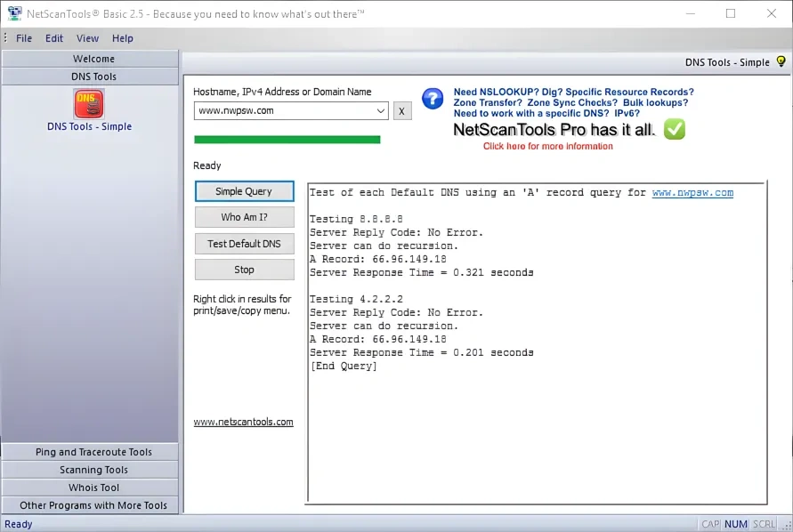Click Test Default DNS button
The image size is (793, 532).
[x=244, y=244]
